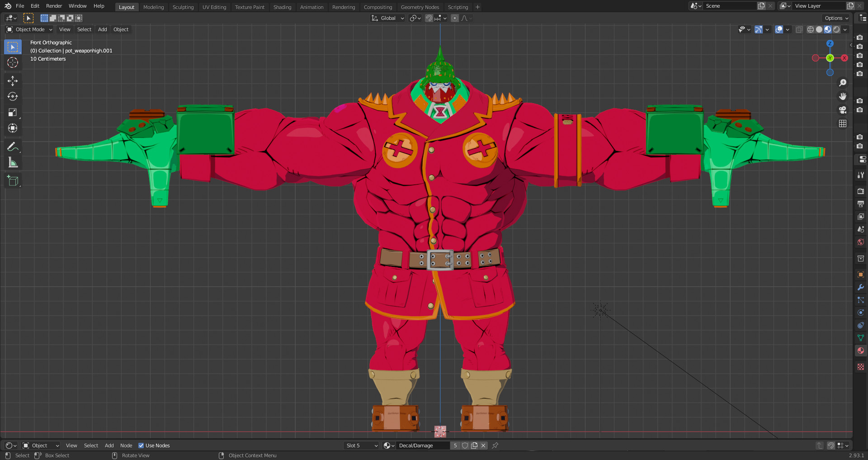Open the Modifiers wrench properties tab
The image size is (868, 460).
click(861, 287)
